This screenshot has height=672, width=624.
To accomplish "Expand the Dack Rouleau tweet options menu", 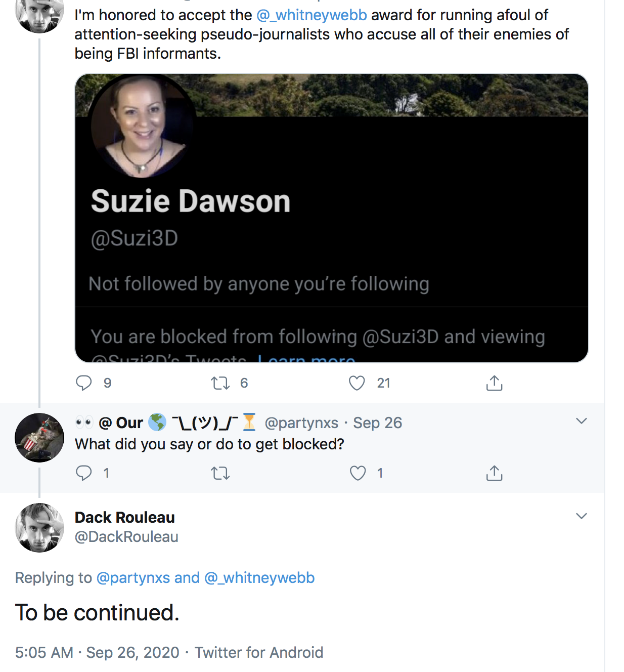I will point(582,516).
